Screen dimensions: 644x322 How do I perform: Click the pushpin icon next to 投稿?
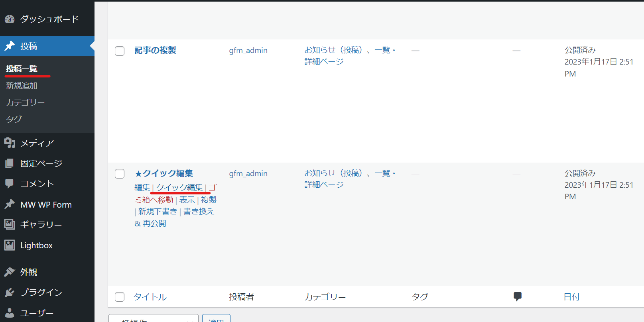coord(10,46)
